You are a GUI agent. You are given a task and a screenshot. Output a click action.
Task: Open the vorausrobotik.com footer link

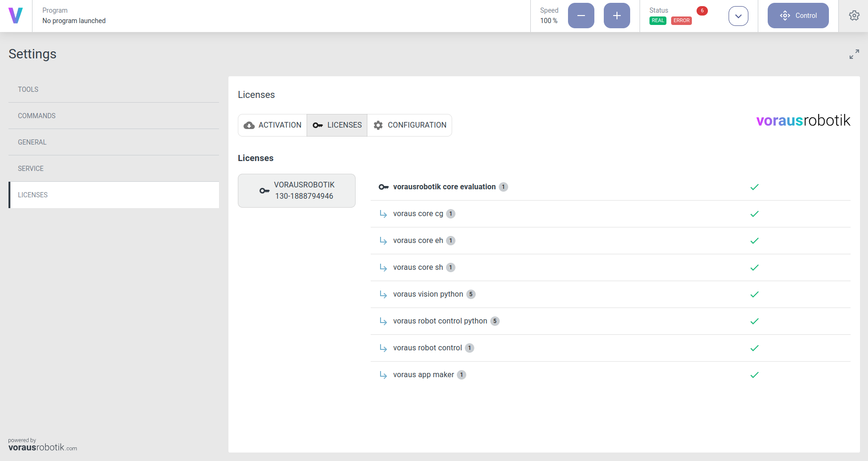(42, 447)
